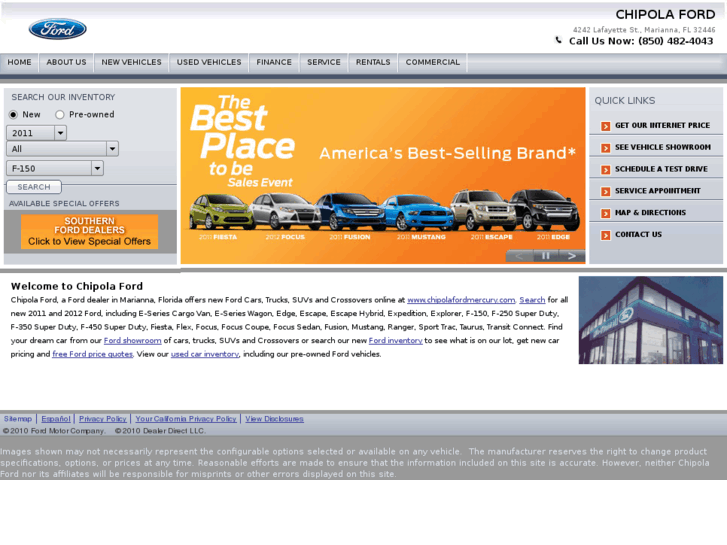Click the SEARCH inventory button
Viewport: 727px width, 545px height.
pyautogui.click(x=34, y=187)
